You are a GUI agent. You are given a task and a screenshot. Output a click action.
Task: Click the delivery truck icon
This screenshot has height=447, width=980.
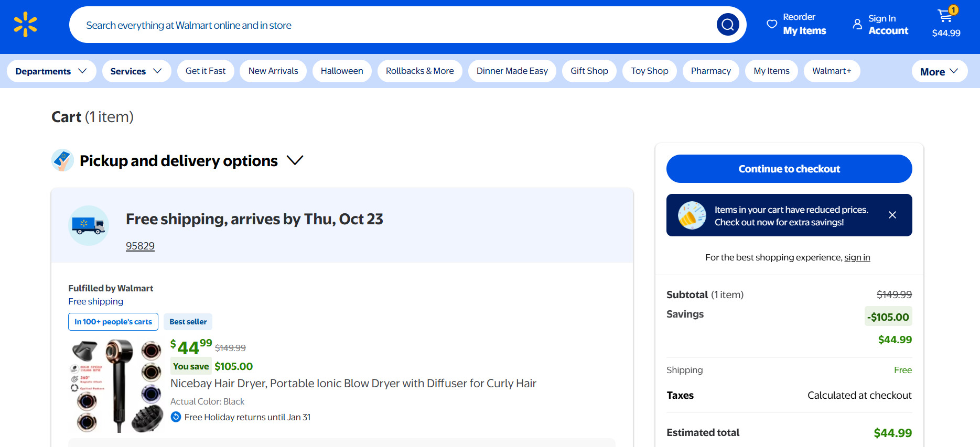89,225
